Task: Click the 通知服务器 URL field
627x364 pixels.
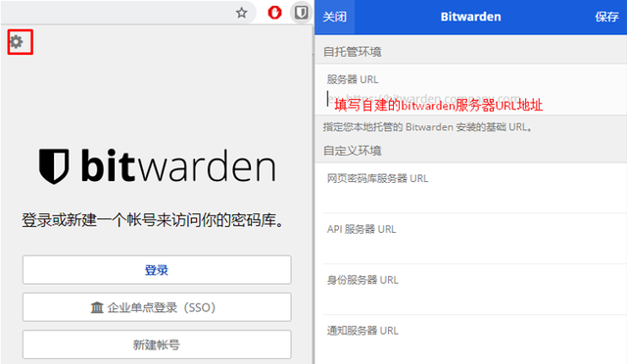Action: [x=474, y=340]
